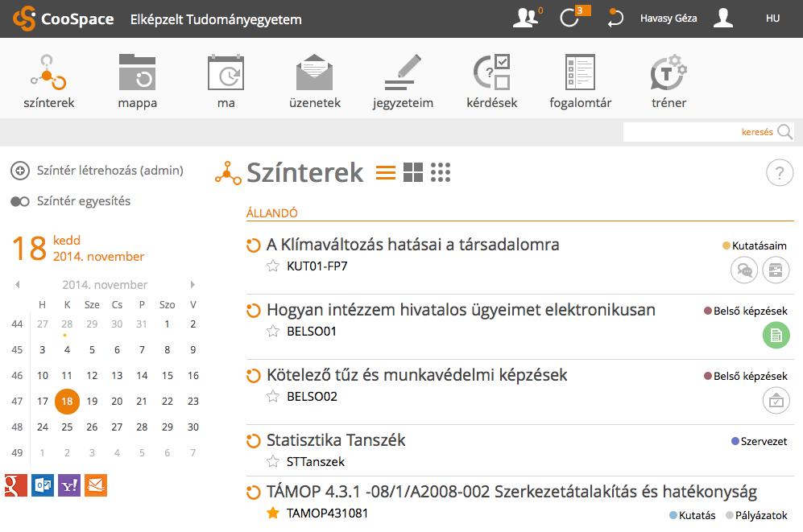The height and width of the screenshot is (532, 803).
Task: Open Outlook export icon
Action: click(43, 485)
